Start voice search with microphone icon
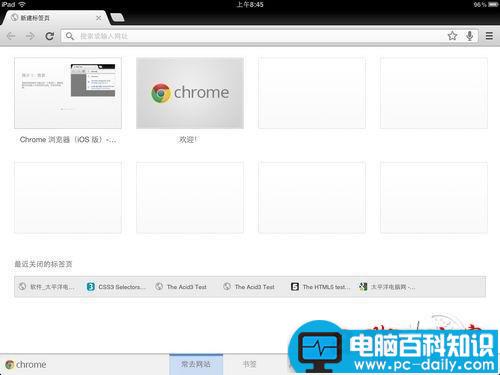This screenshot has height=375, width=500. [470, 36]
